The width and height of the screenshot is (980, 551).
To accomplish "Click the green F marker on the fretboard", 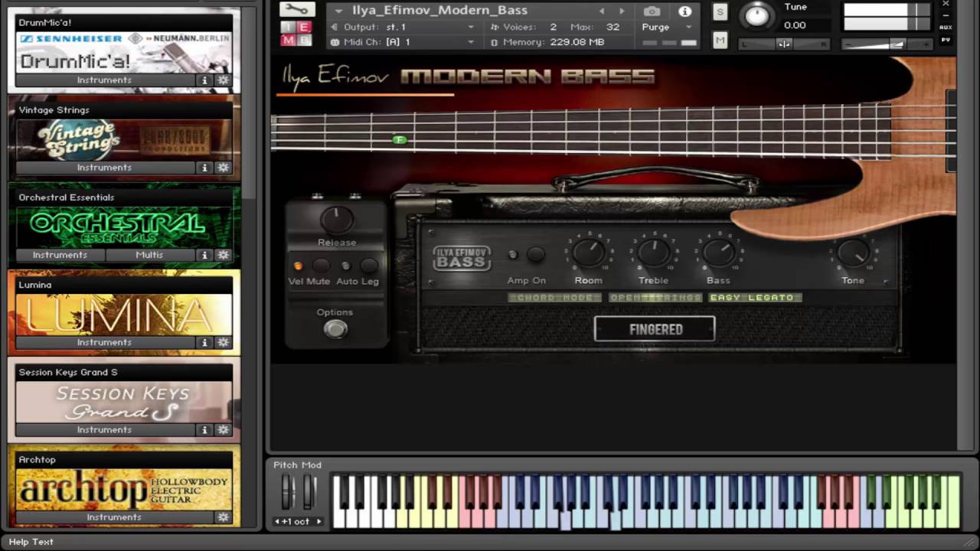I will click(399, 139).
